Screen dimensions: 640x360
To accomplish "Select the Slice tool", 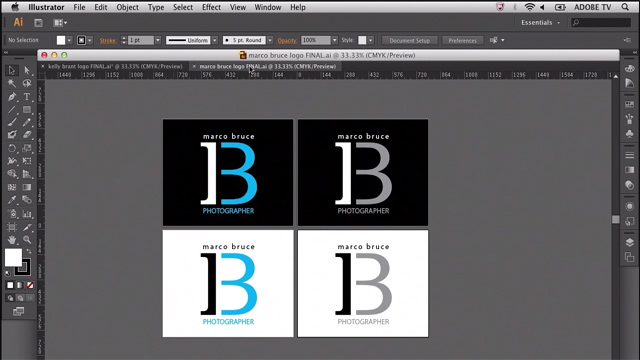I will click(27, 227).
